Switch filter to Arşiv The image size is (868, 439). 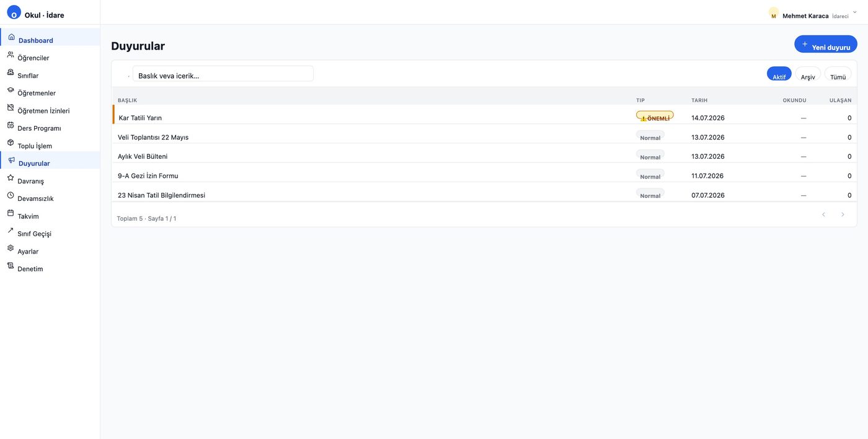pos(808,74)
